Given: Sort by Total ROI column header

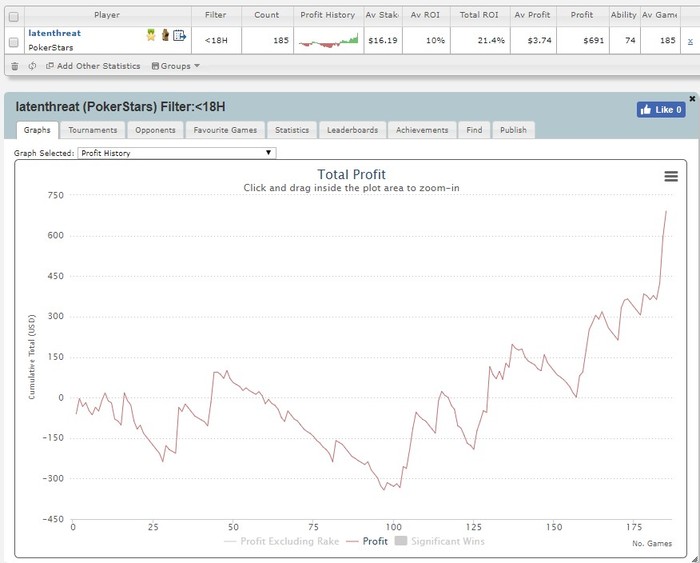Looking at the screenshot, I should point(479,15).
